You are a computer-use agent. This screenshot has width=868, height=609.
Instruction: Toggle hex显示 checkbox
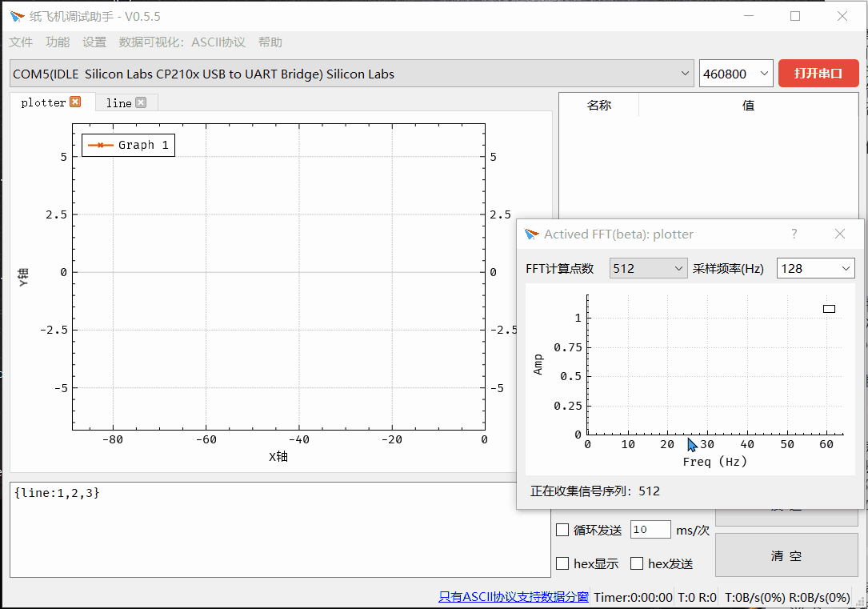pos(562,563)
